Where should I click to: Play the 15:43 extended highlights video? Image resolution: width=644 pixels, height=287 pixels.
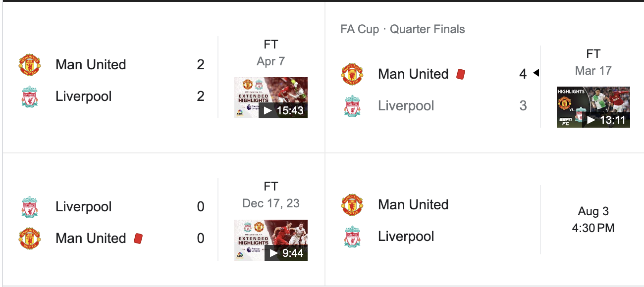tap(271, 97)
